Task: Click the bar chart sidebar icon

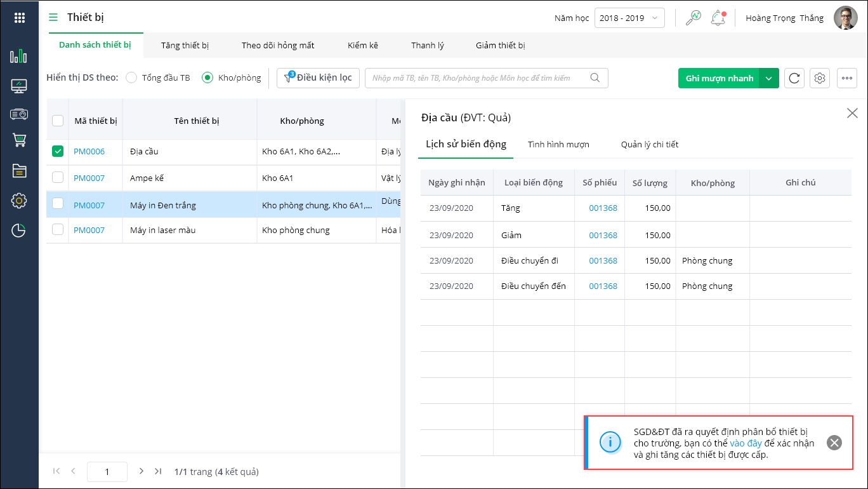Action: [19, 57]
